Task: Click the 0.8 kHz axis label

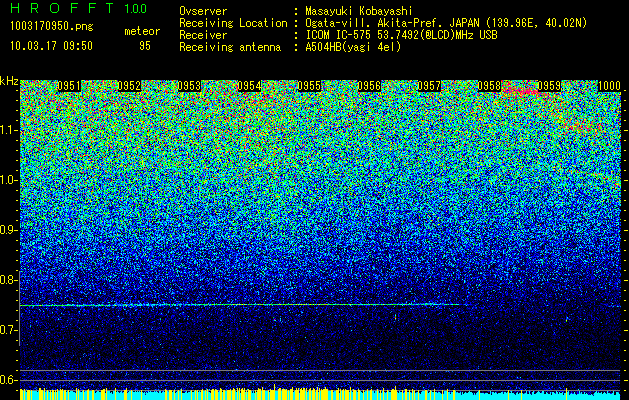Action: (9, 280)
